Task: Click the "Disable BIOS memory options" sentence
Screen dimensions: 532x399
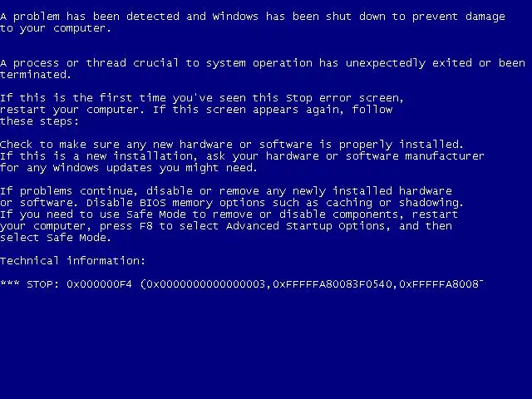Action: tap(275, 203)
